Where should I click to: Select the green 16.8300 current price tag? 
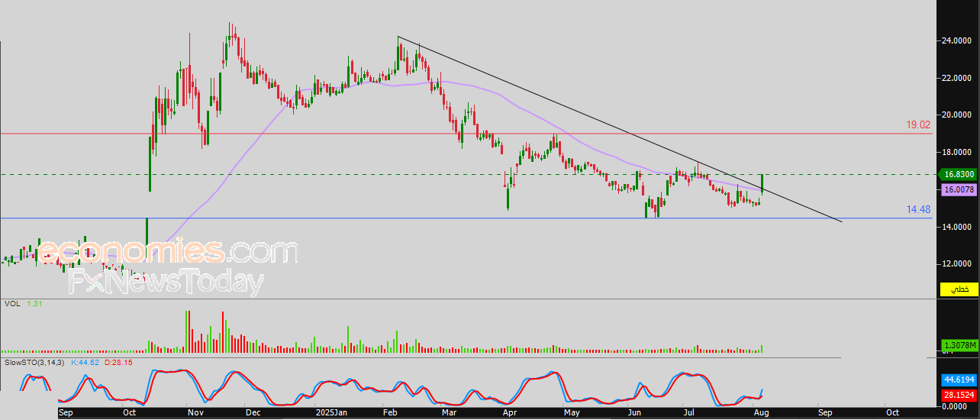958,175
